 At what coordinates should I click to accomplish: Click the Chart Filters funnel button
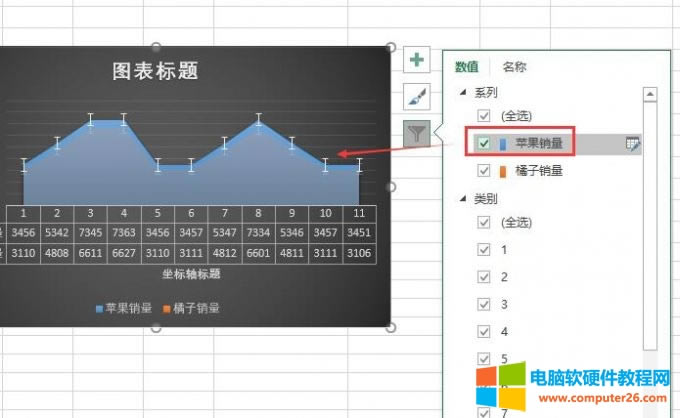click(x=417, y=133)
